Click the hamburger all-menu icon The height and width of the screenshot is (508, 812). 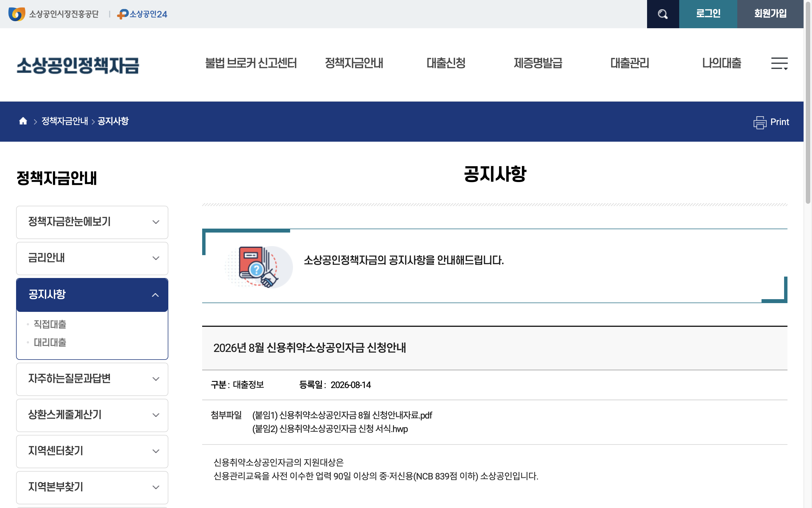[779, 63]
